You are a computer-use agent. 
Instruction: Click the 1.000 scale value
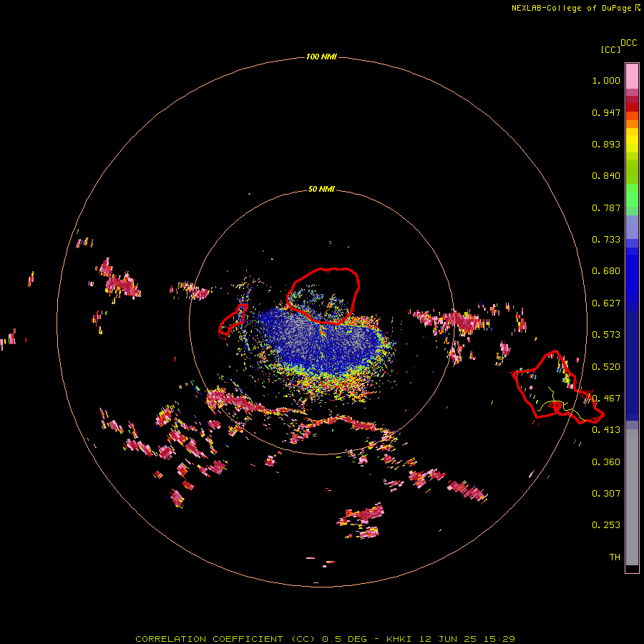606,80
